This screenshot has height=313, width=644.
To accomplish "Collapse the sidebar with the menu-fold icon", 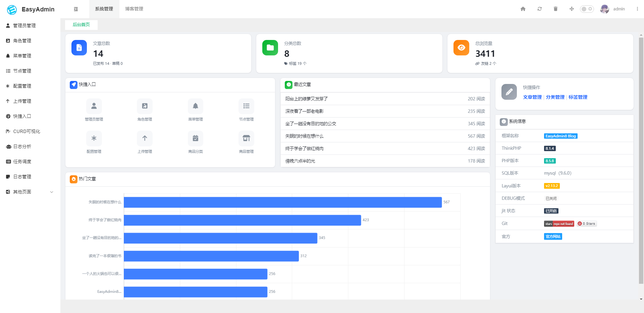I will (76, 9).
